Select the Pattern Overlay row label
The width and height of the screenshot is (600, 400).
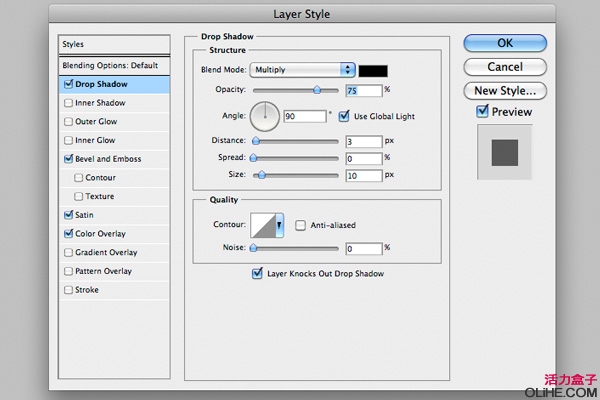(x=103, y=271)
